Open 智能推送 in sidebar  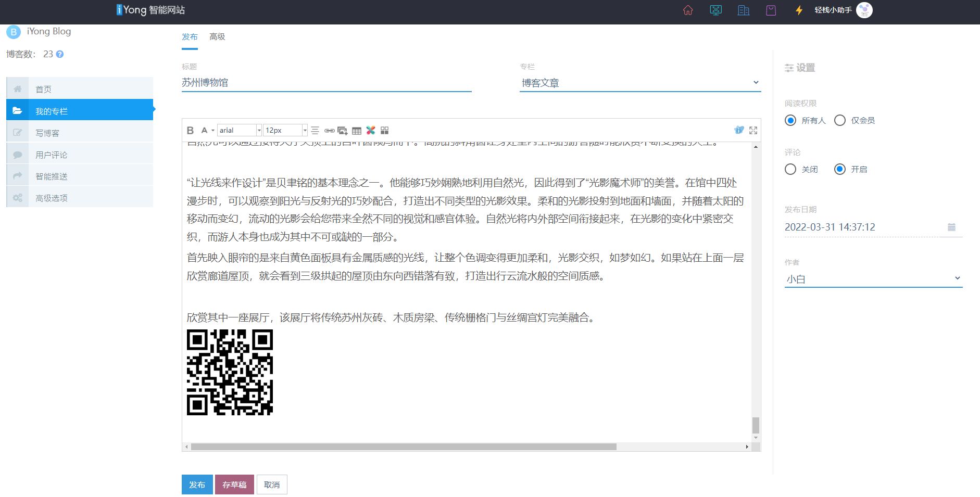click(x=80, y=176)
